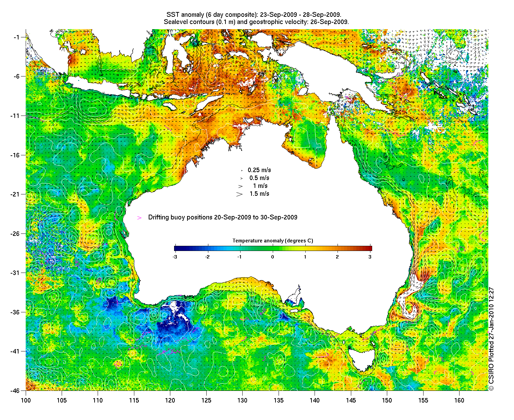
Task: Click the latitude axis label -6
Action: coord(17,76)
